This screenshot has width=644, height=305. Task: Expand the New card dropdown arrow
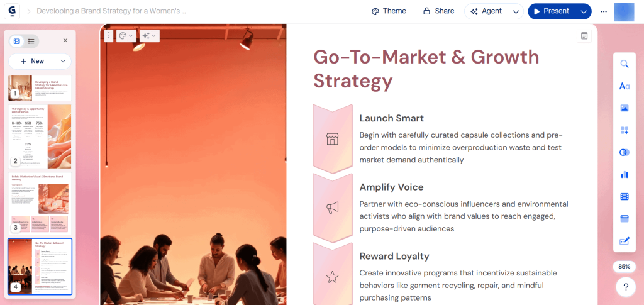coord(63,61)
